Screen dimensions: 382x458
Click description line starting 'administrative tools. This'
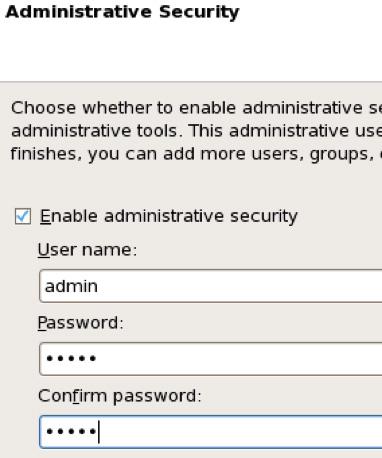pyautogui.click(x=196, y=131)
